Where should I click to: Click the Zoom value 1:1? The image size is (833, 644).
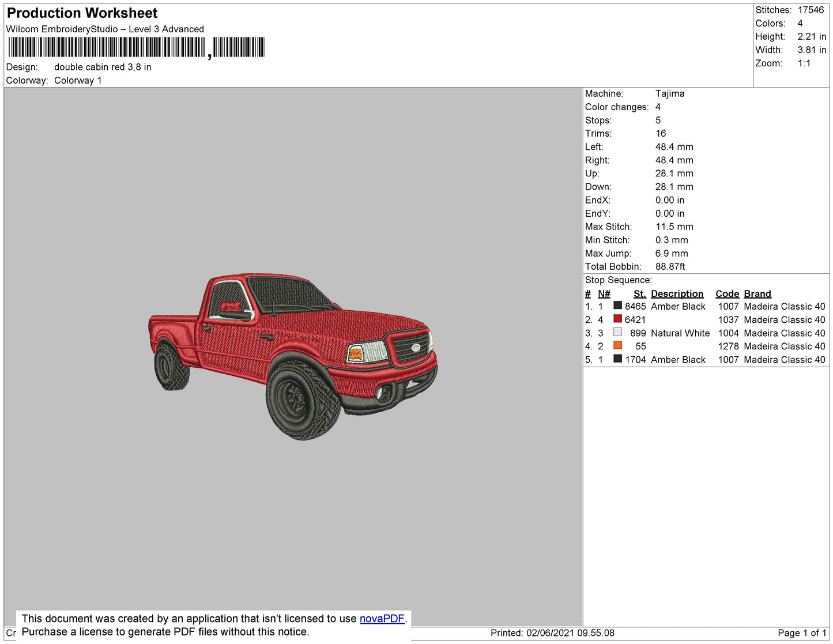point(804,63)
